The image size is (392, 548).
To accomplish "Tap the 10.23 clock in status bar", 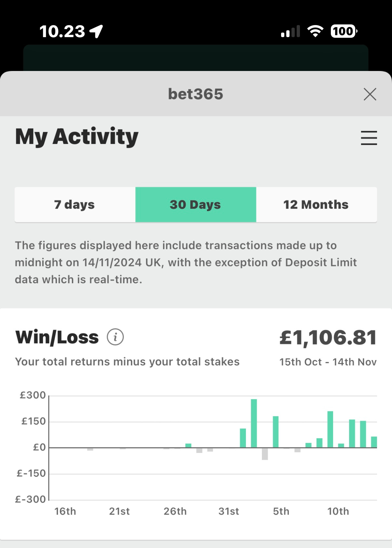I will [62, 32].
